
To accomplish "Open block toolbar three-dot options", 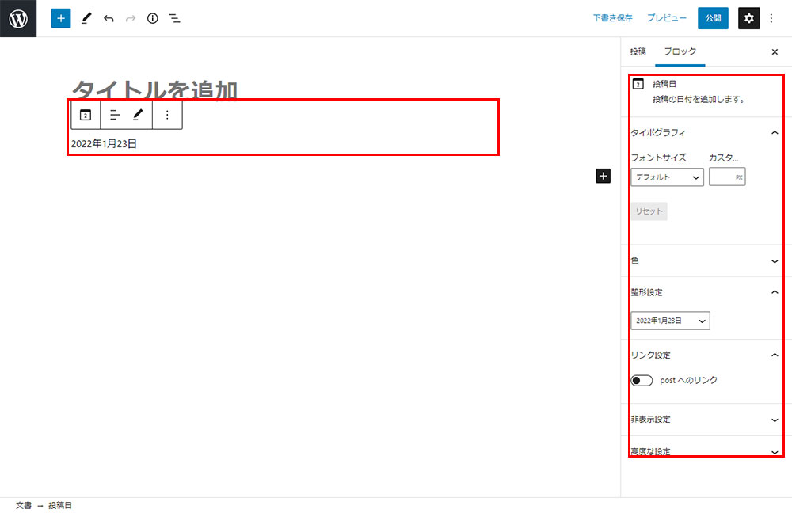I will click(x=167, y=115).
